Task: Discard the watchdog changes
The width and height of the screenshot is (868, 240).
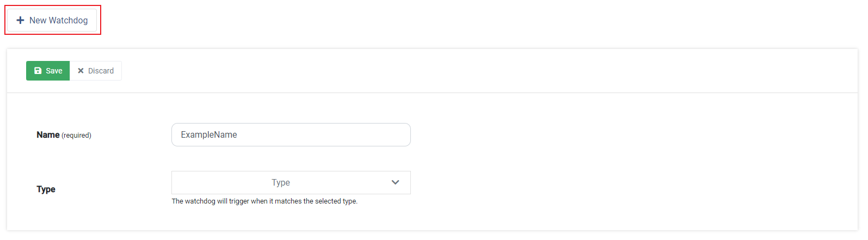Action: [96, 71]
